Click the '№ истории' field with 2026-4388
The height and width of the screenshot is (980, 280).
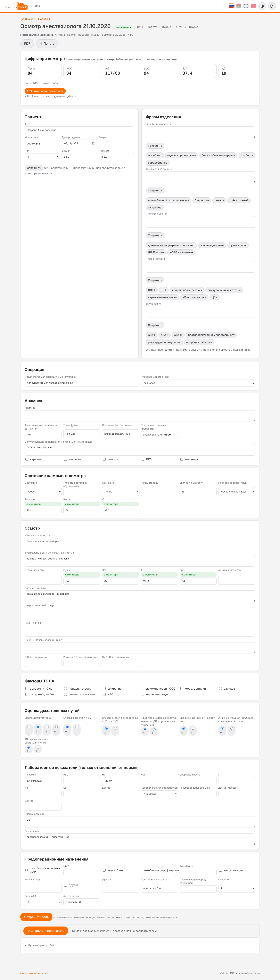42,143
